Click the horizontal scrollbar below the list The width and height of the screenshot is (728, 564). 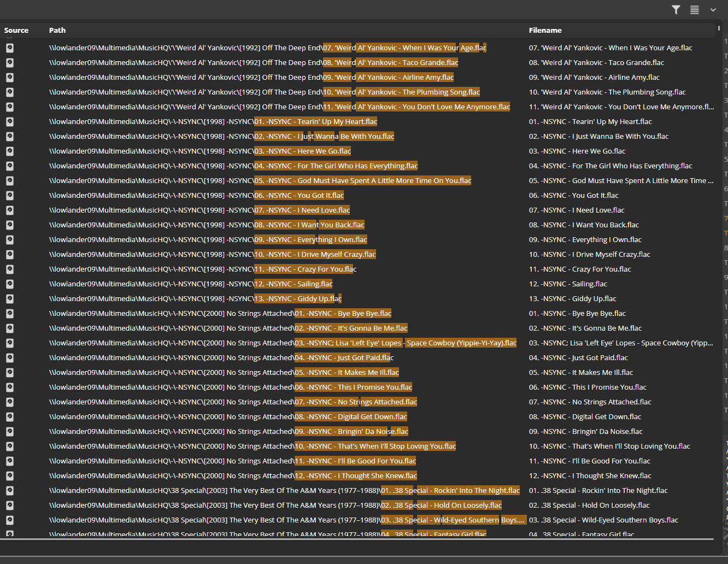tap(356, 539)
